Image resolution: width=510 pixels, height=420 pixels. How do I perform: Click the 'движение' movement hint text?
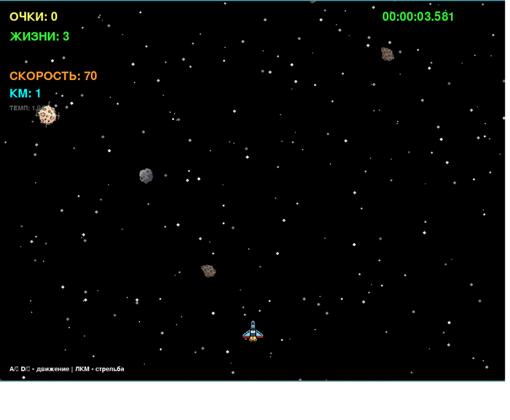[51, 369]
